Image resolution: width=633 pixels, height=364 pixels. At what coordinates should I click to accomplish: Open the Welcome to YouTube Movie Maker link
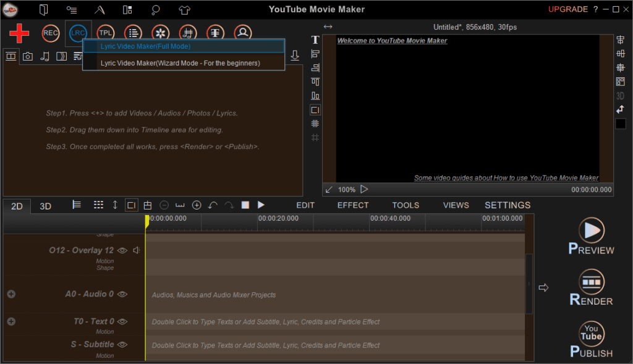[392, 41]
